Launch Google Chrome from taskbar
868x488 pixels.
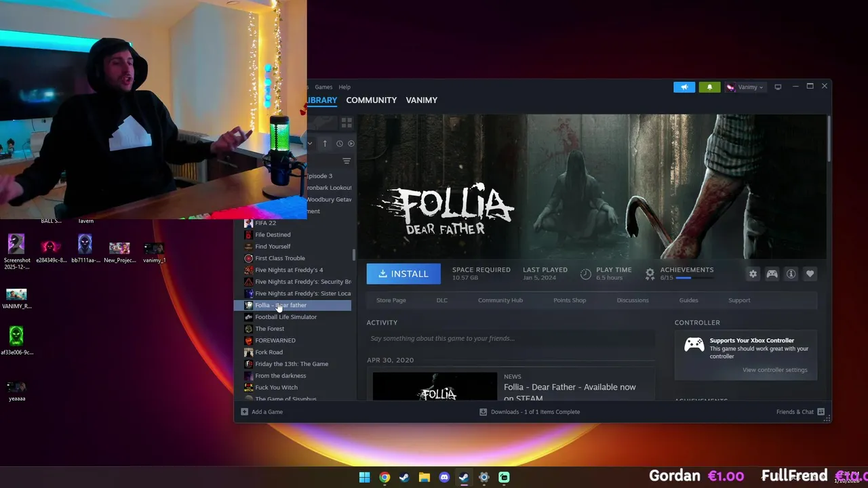(384, 477)
